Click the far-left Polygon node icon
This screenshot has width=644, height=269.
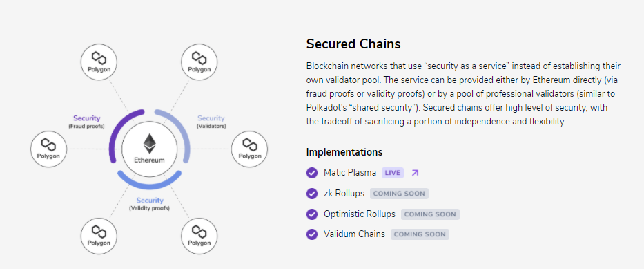[x=48, y=149]
